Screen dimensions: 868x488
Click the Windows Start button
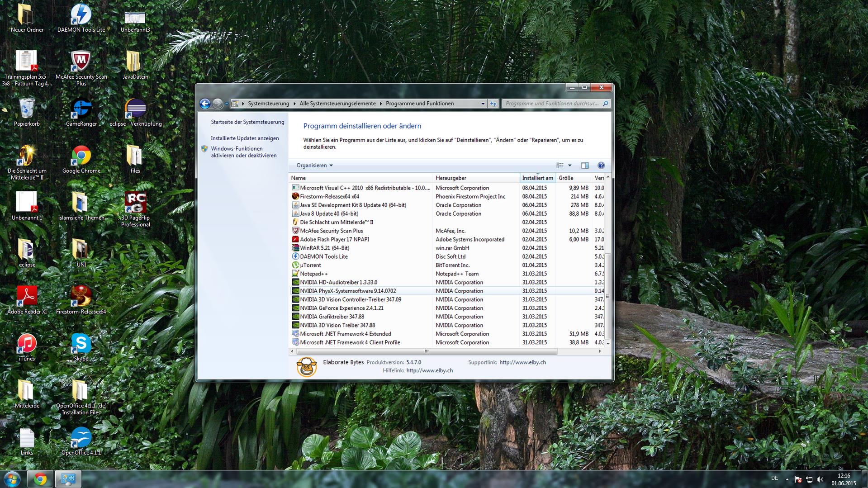12,479
